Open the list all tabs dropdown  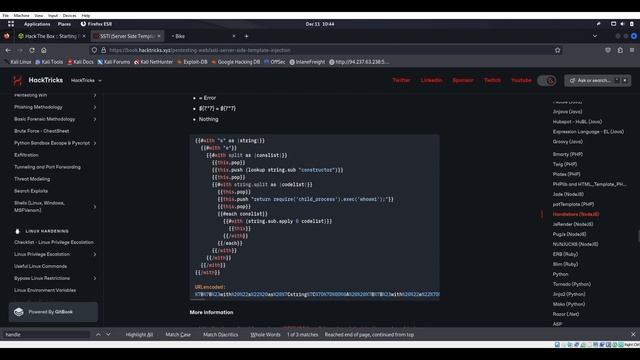click(595, 36)
